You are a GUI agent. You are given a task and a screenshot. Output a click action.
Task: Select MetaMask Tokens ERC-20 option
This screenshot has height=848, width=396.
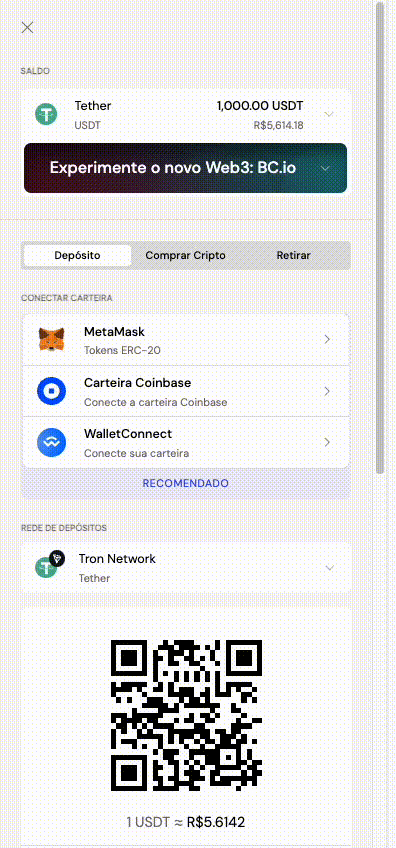[186, 340]
